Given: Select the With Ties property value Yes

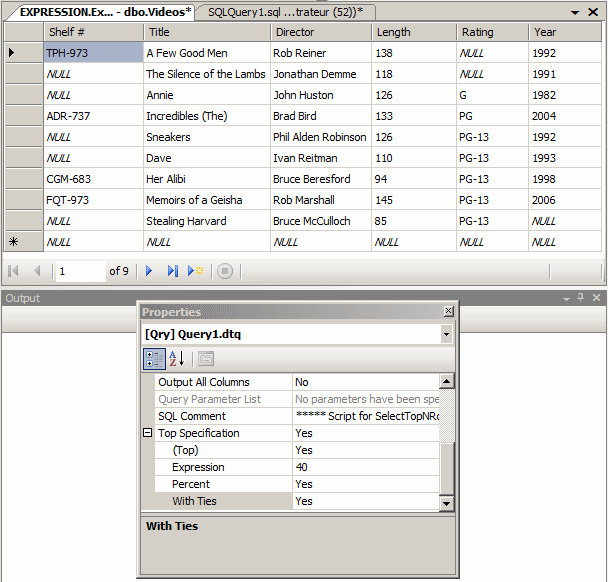Looking at the screenshot, I should tap(366, 501).
